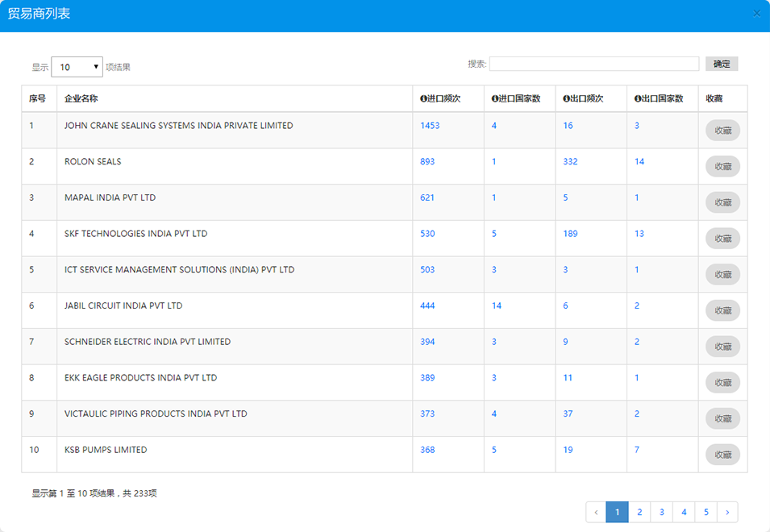Image resolution: width=770 pixels, height=532 pixels.
Task: Open export frequency 19 for KSB PUMPS
Action: pyautogui.click(x=568, y=450)
